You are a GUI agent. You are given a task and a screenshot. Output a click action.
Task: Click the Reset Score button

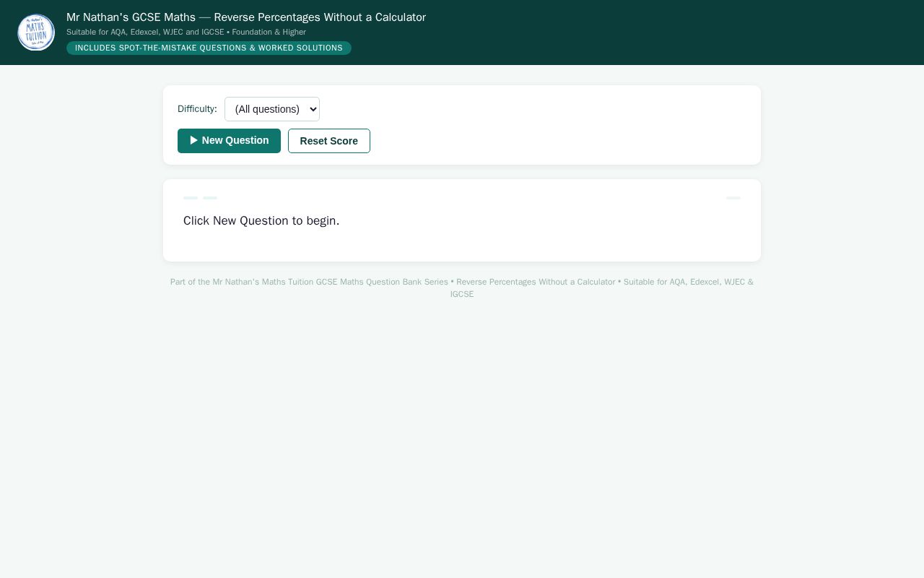coord(329,141)
